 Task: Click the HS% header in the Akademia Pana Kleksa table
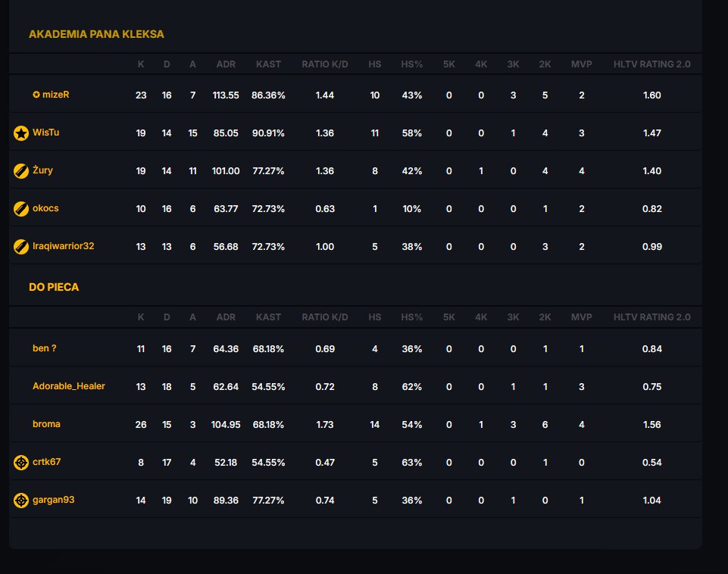412,64
